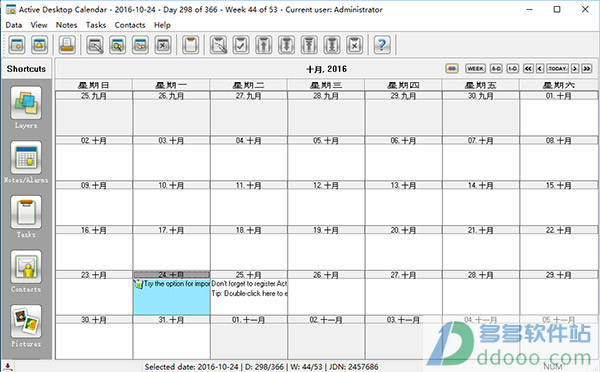Open the Data menu
Screen dimensions: 600x372
tap(14, 25)
